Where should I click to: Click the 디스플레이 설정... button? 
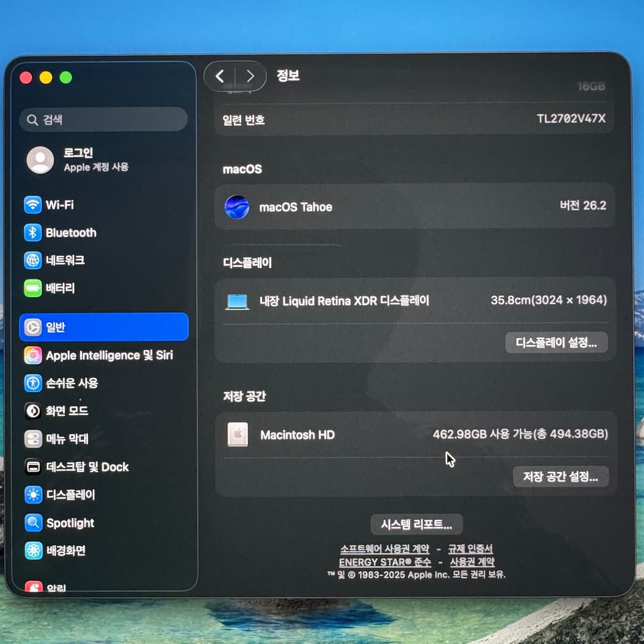[556, 343]
